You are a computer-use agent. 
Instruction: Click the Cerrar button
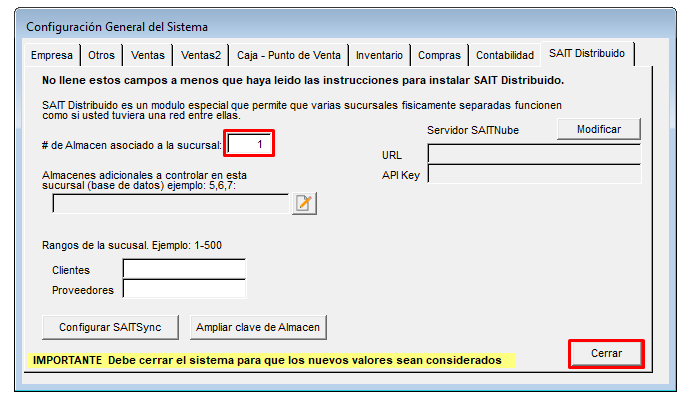(x=606, y=354)
